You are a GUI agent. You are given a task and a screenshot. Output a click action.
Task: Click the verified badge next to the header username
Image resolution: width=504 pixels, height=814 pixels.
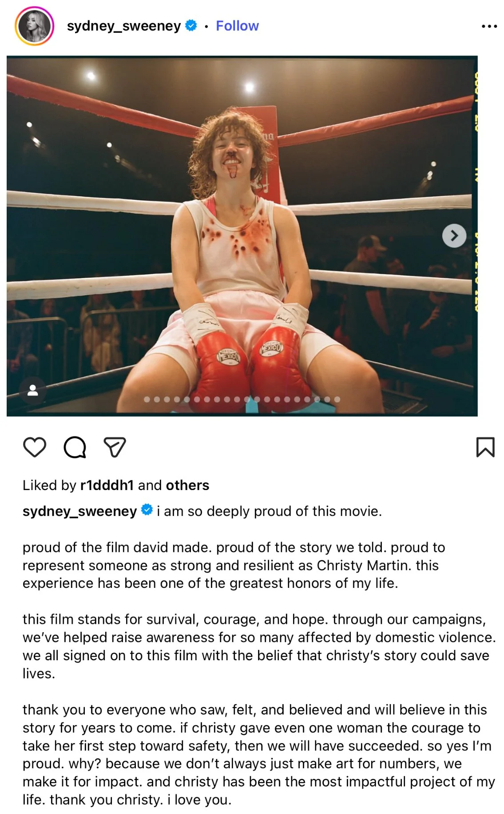(x=191, y=26)
